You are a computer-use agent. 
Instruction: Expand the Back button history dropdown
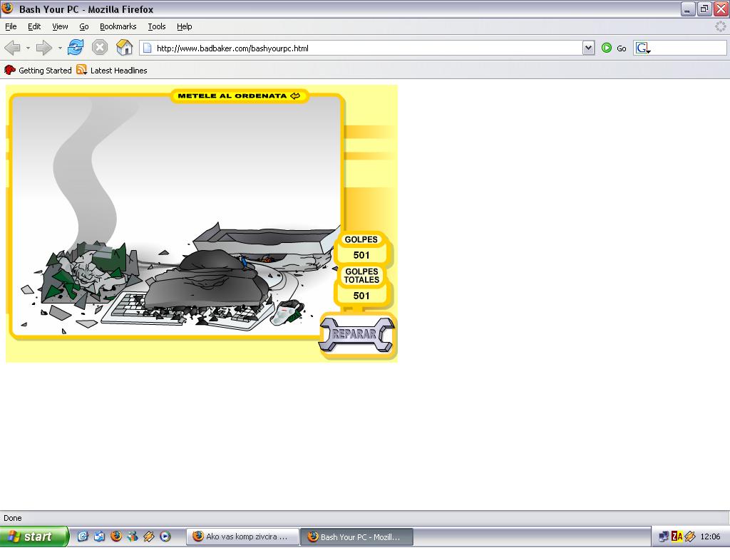coord(28,48)
